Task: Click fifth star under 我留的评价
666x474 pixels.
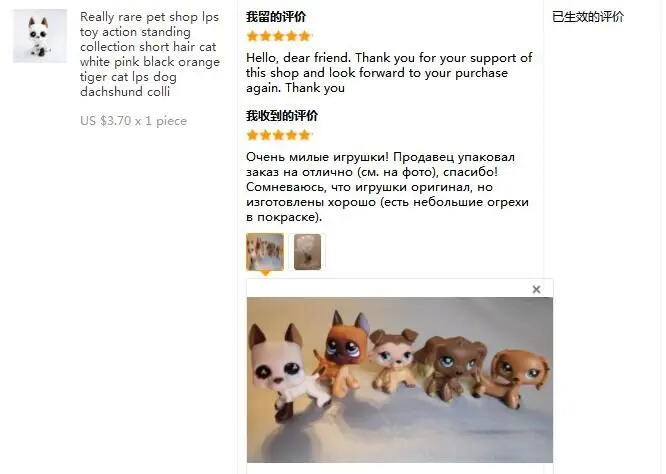Action: point(305,36)
